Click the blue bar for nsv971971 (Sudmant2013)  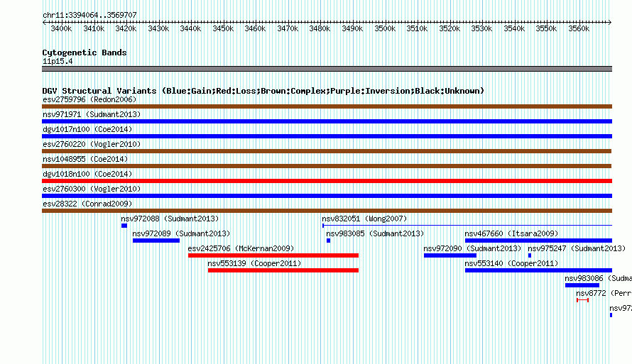click(327, 121)
